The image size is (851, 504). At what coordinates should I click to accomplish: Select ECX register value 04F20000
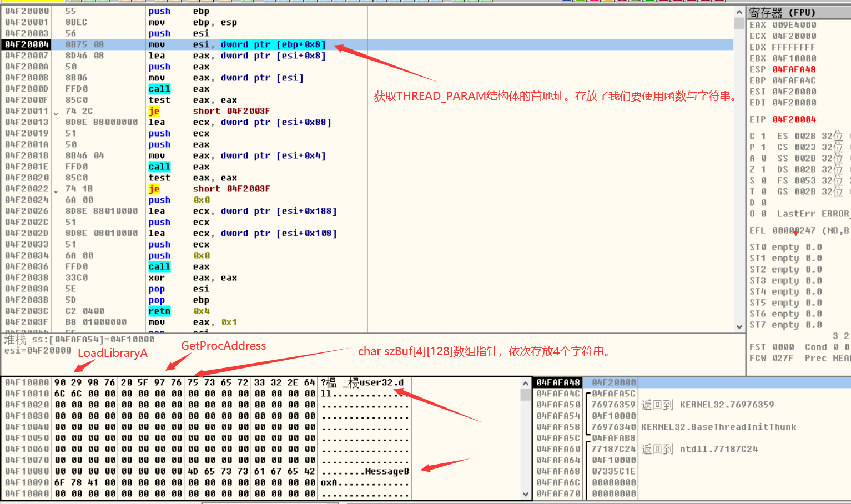[794, 36]
